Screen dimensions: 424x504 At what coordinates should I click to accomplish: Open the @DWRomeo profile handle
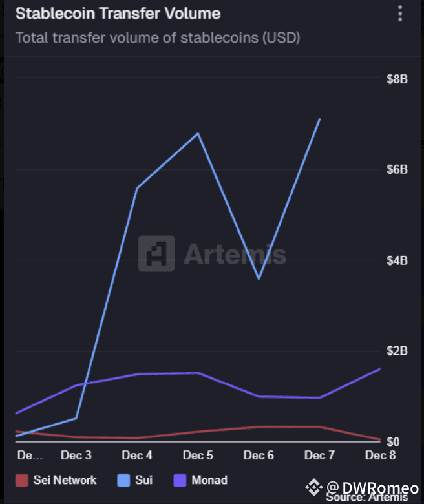pyautogui.click(x=372, y=486)
